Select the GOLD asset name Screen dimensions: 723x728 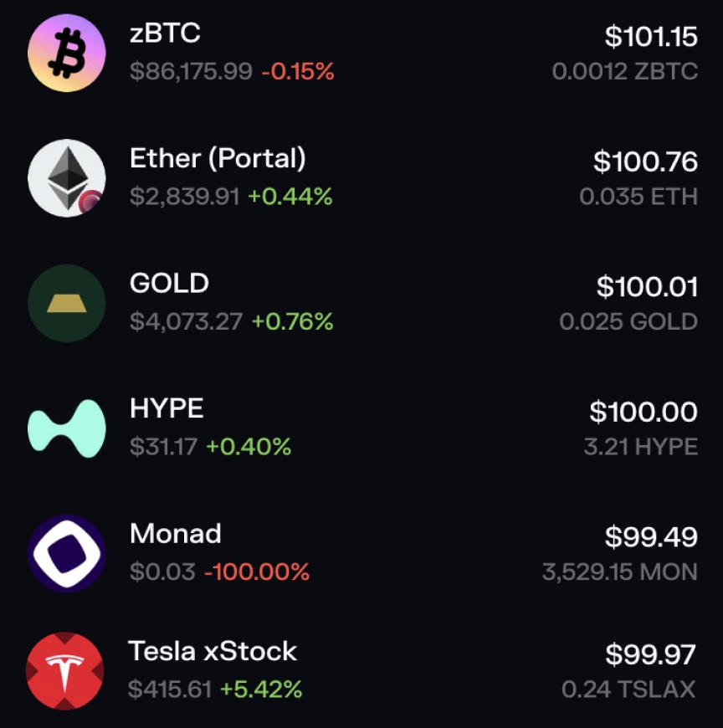coord(169,284)
